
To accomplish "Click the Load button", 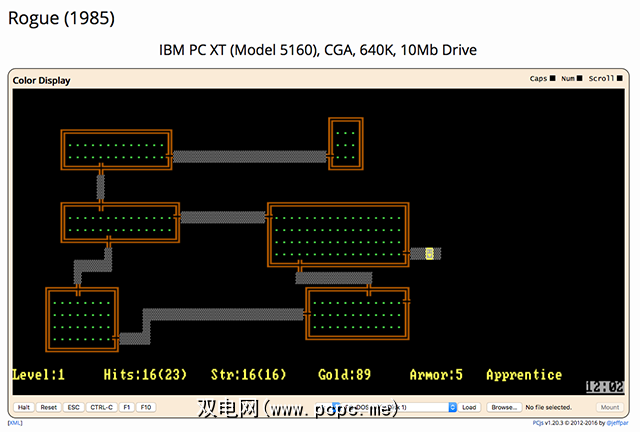I will (x=469, y=407).
